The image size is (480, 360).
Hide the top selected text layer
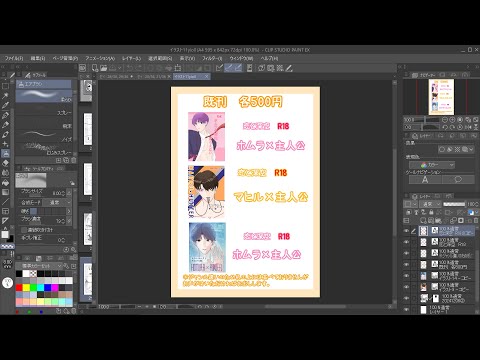(406, 231)
